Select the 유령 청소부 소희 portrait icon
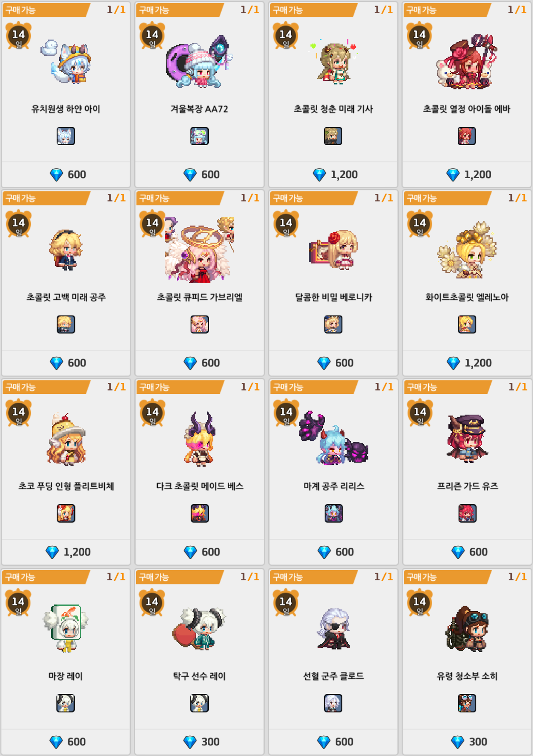Screen dimensions: 533x756 [x=467, y=703]
